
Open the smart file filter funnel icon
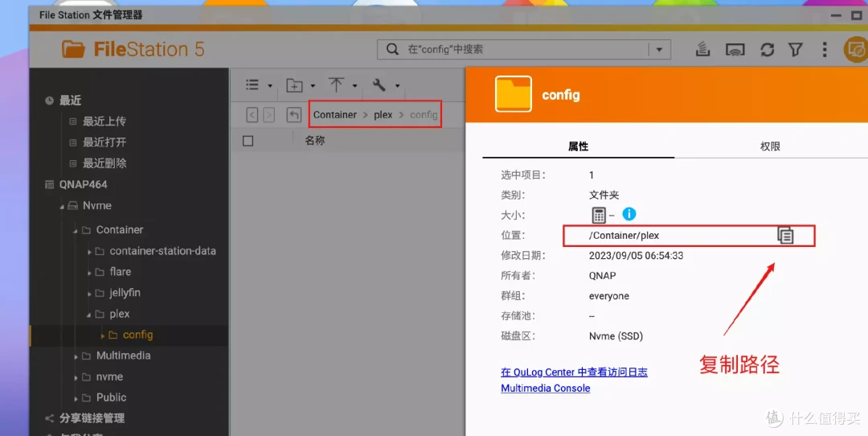tap(796, 49)
